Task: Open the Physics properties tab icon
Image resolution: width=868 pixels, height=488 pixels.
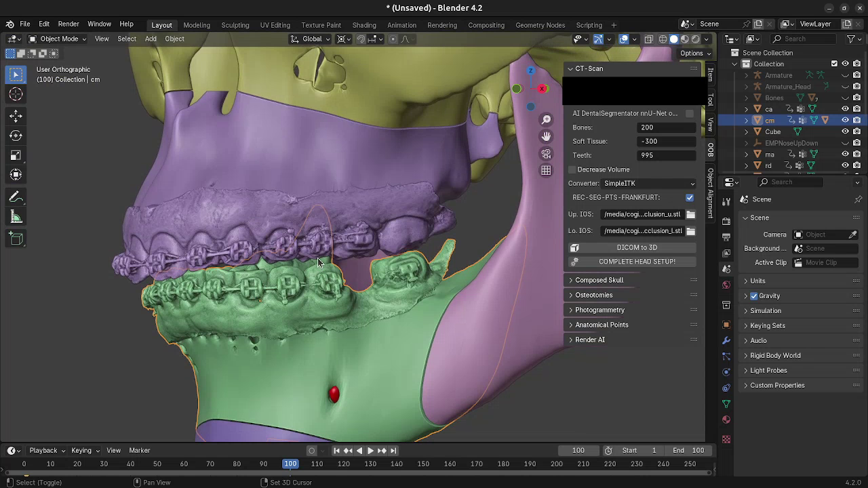Action: (x=726, y=372)
